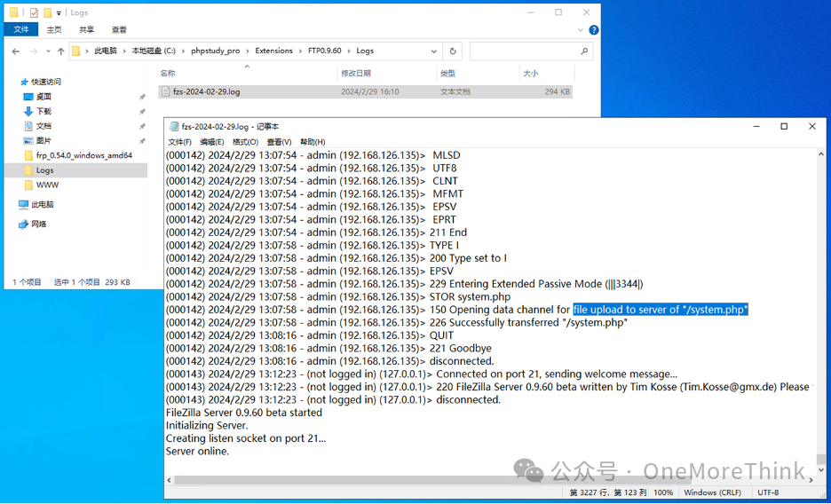Sort files by the 修改日期 column header
831x504 pixels.
[386, 73]
